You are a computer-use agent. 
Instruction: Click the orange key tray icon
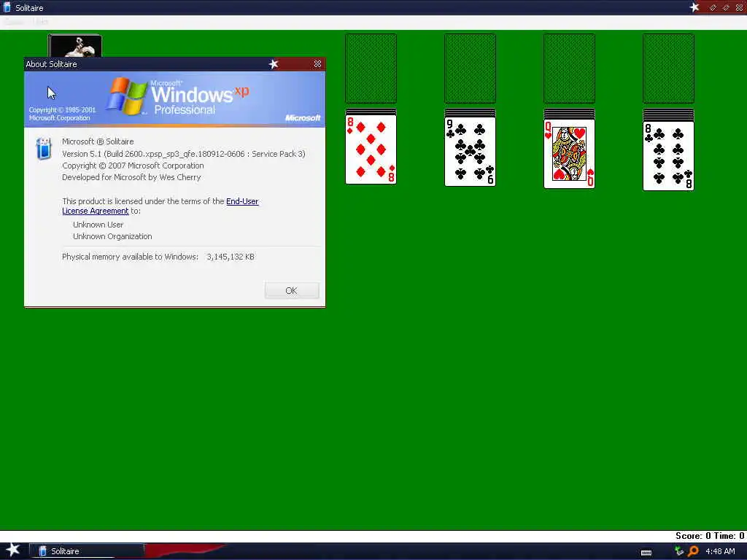[x=693, y=551]
